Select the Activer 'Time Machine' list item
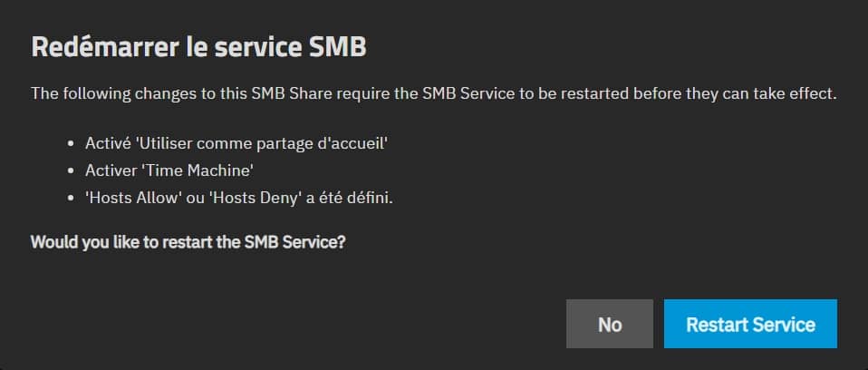The height and width of the screenshot is (370, 868). 170,170
